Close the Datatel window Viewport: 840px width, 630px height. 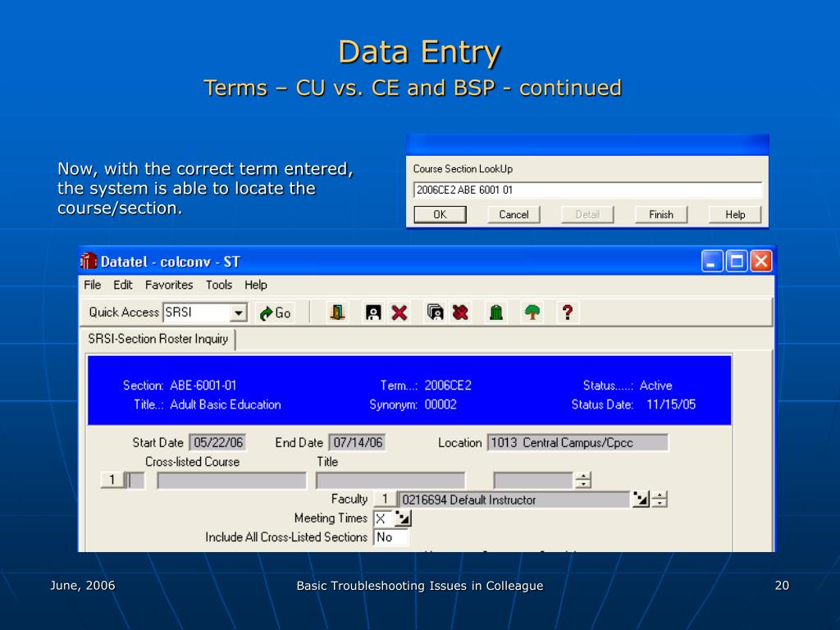[761, 262]
